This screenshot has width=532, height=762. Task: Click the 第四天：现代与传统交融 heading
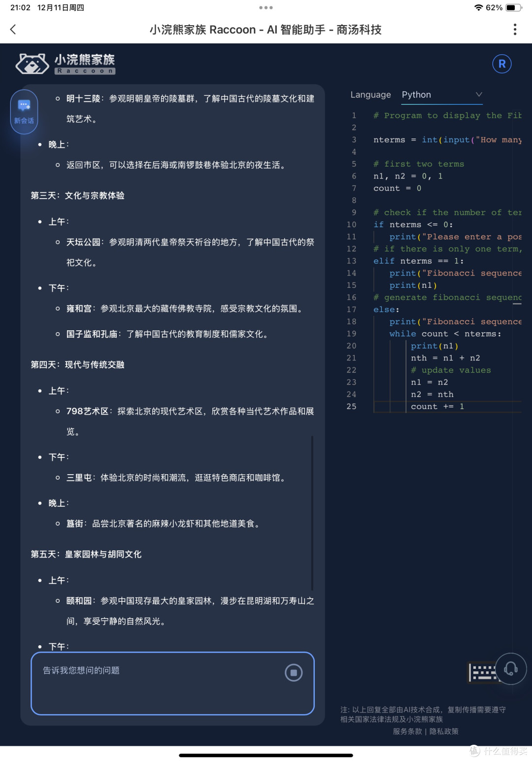click(78, 365)
